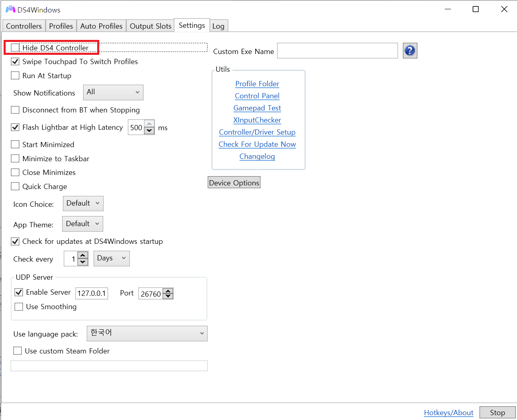Viewport: 517px width, 420px height.
Task: Click the Custom Exe Name field
Action: (338, 50)
